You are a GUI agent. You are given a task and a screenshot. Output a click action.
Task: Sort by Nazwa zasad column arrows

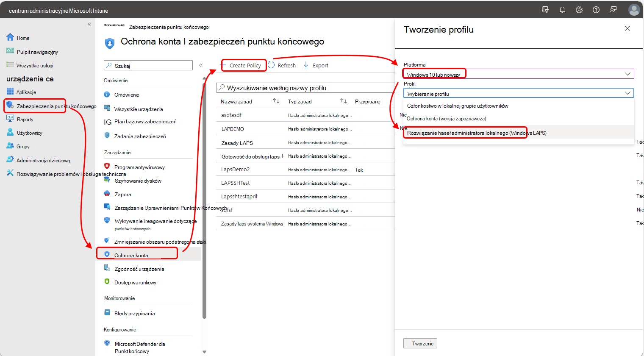276,101
